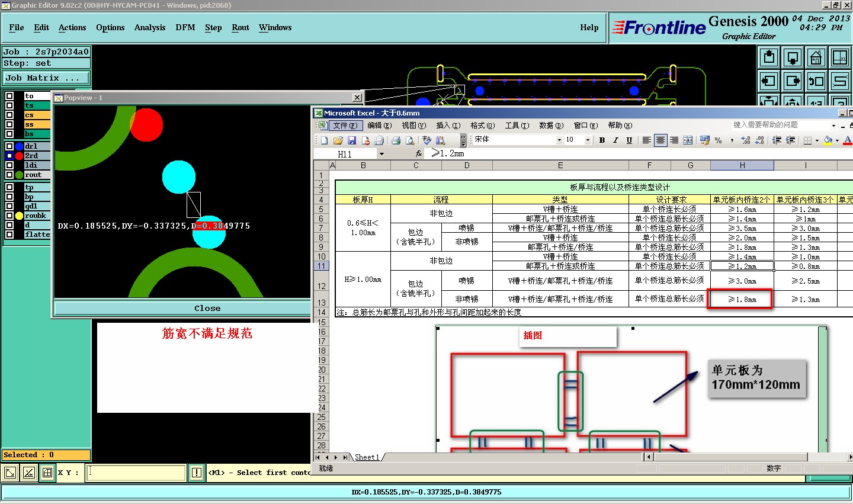The height and width of the screenshot is (504, 853).
Task: Click the Save disk icon in Excel
Action: coord(352,140)
